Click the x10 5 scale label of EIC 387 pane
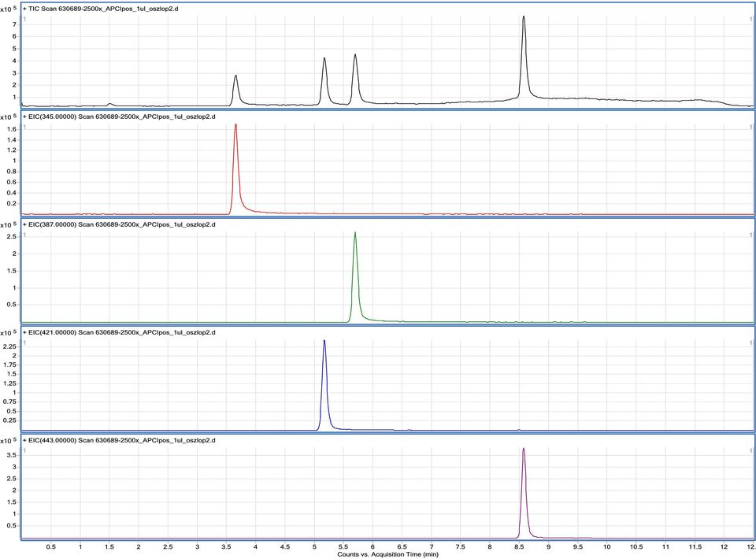 pyautogui.click(x=8, y=225)
